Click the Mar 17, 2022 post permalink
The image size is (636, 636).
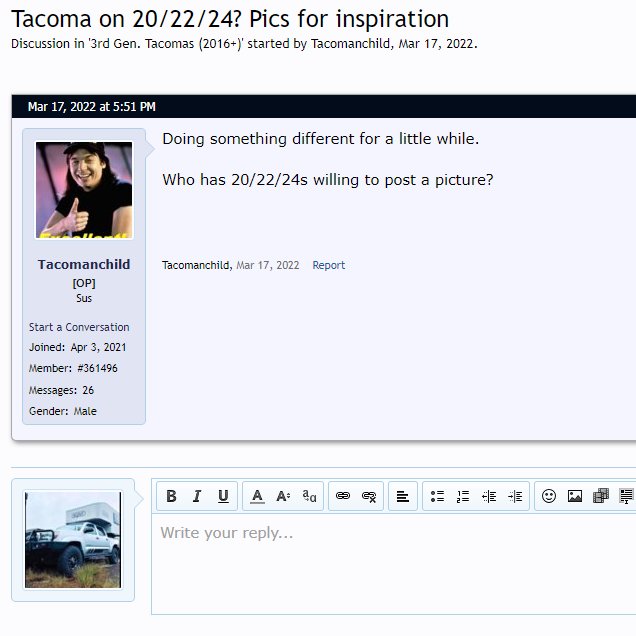pos(268,265)
